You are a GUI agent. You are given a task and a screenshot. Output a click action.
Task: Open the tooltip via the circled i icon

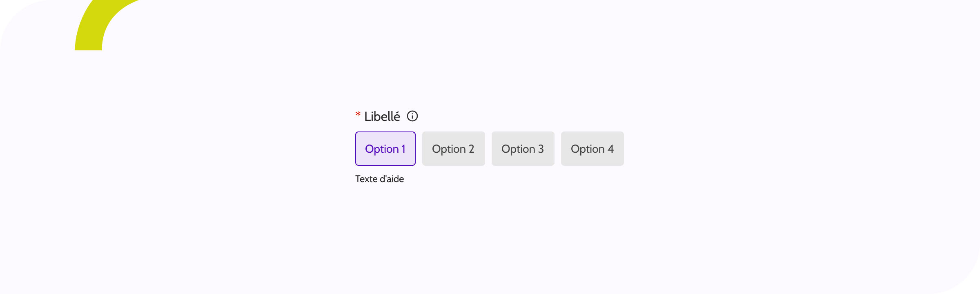[412, 116]
